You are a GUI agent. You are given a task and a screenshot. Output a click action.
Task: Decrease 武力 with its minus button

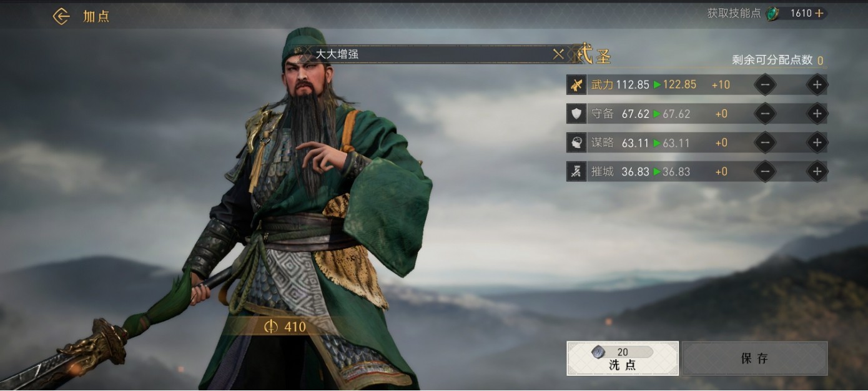click(x=765, y=84)
